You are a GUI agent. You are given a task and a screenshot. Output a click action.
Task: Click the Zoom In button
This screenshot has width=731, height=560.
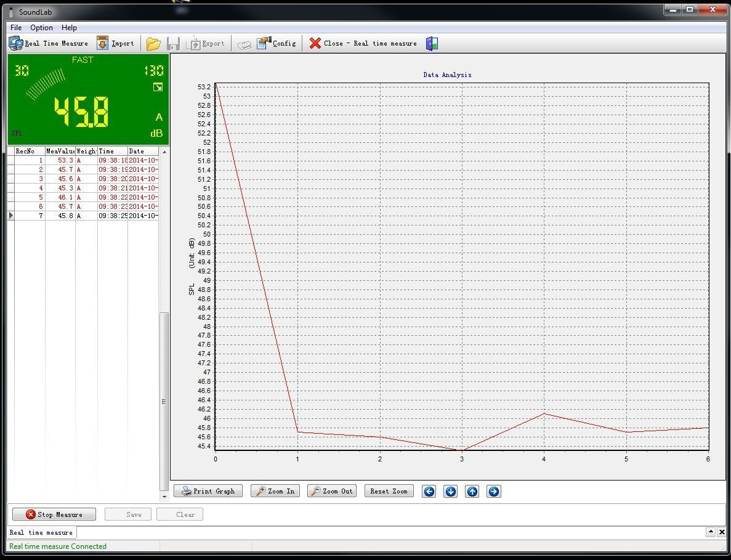[276, 491]
